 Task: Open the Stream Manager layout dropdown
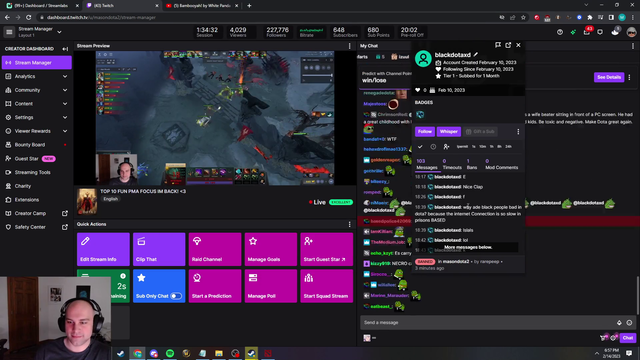tap(60, 32)
